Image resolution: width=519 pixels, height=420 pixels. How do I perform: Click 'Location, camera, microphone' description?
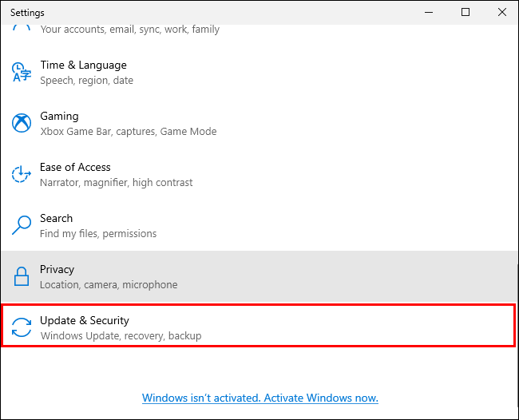(x=109, y=284)
